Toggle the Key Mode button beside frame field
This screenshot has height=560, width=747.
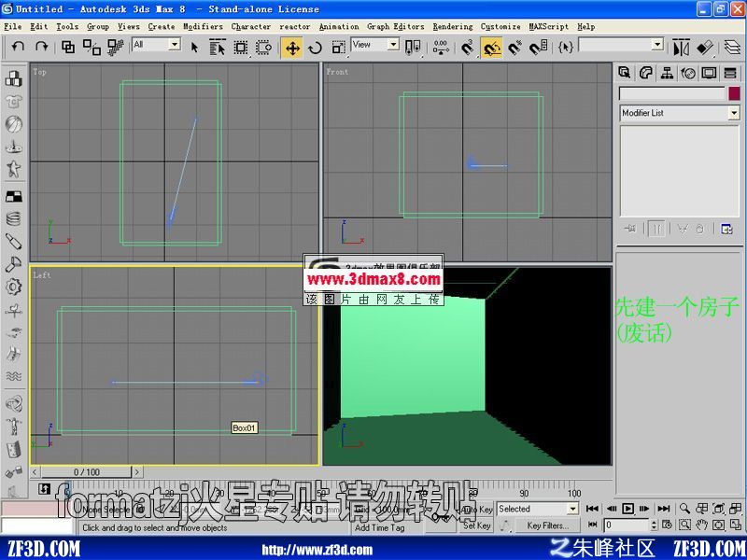[x=592, y=525]
